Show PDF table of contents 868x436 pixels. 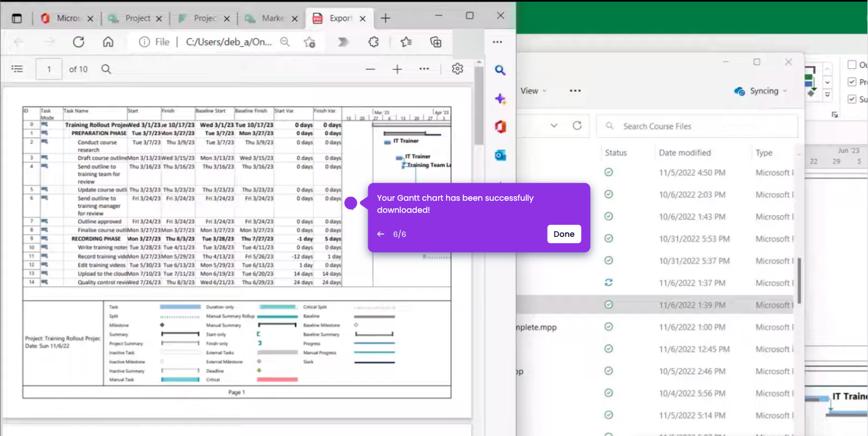coord(17,69)
